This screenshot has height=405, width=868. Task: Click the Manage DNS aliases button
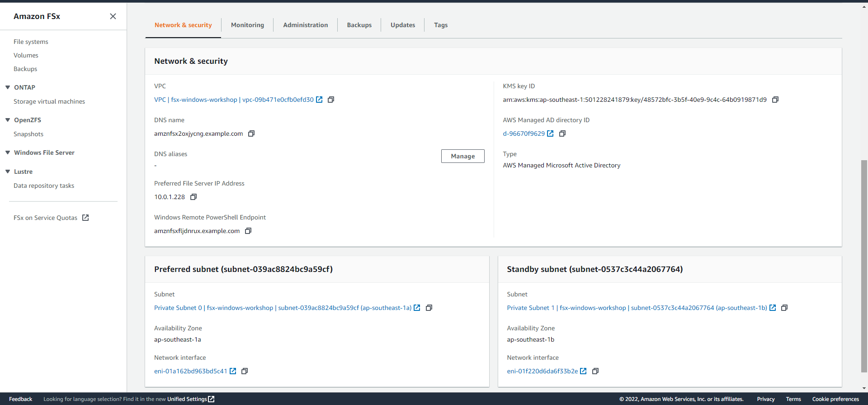point(462,156)
